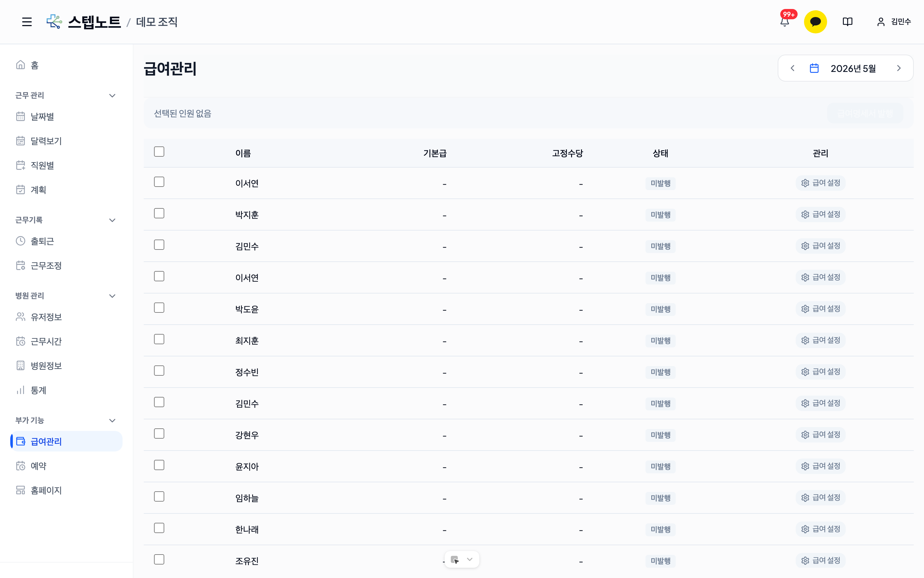Click the 근무조정 icon
Image resolution: width=924 pixels, height=578 pixels.
(x=21, y=265)
